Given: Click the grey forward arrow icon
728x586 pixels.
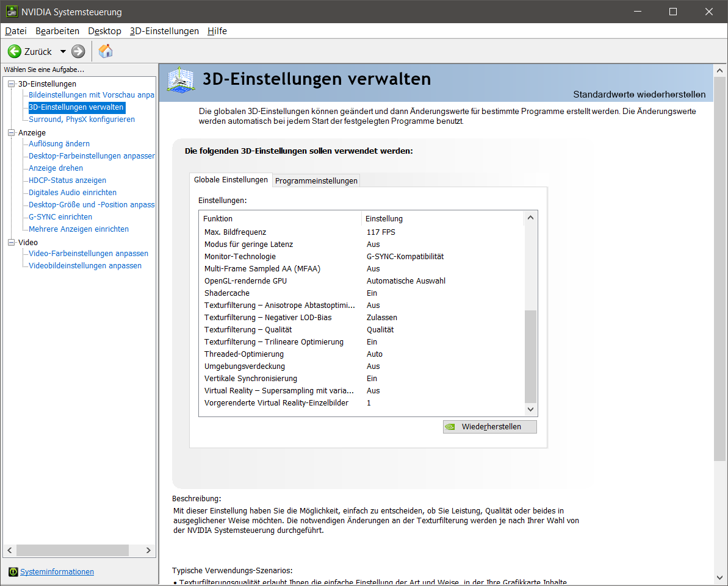Looking at the screenshot, I should point(78,51).
